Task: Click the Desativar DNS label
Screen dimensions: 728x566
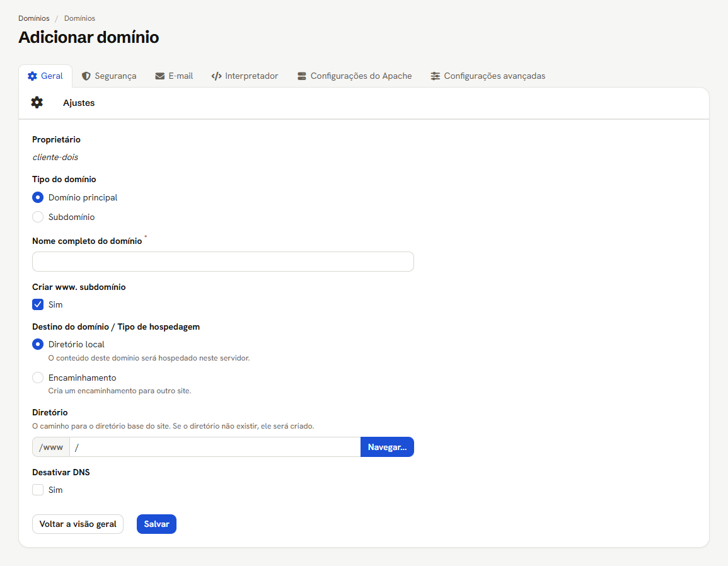Action: point(61,472)
